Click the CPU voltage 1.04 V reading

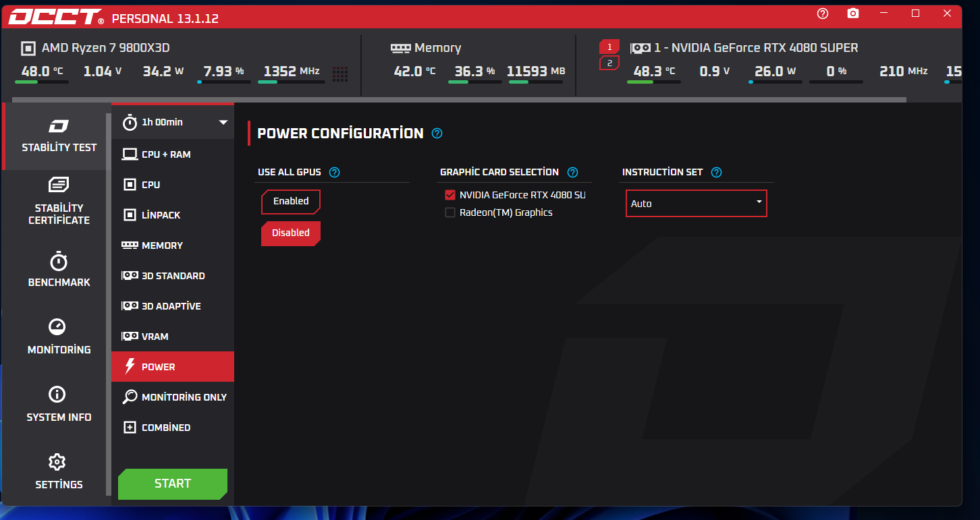coord(103,71)
